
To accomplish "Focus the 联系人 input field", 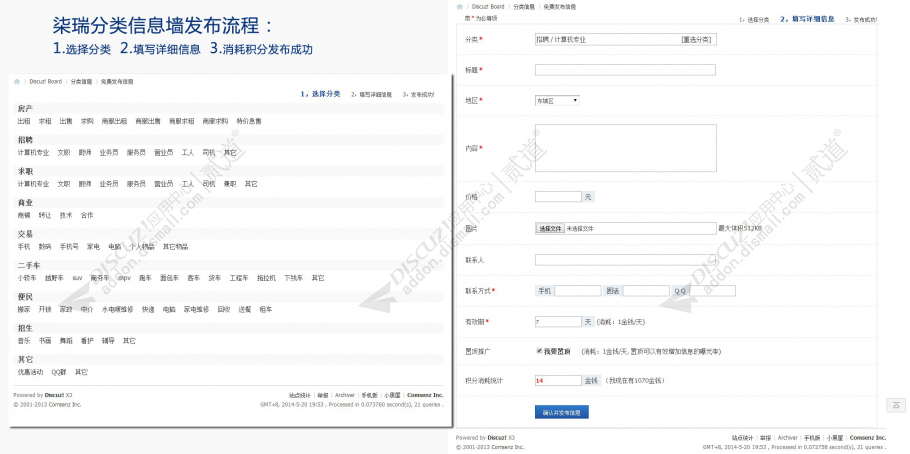I will (x=625, y=260).
